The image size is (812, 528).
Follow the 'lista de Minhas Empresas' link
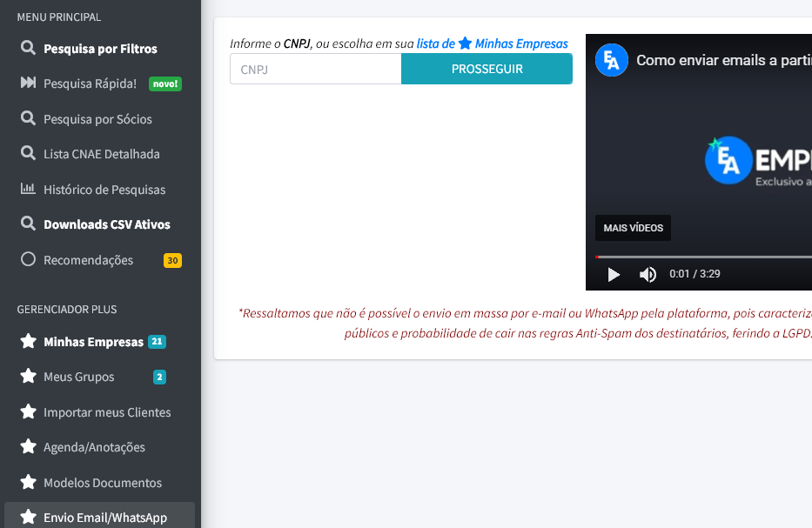tap(492, 43)
